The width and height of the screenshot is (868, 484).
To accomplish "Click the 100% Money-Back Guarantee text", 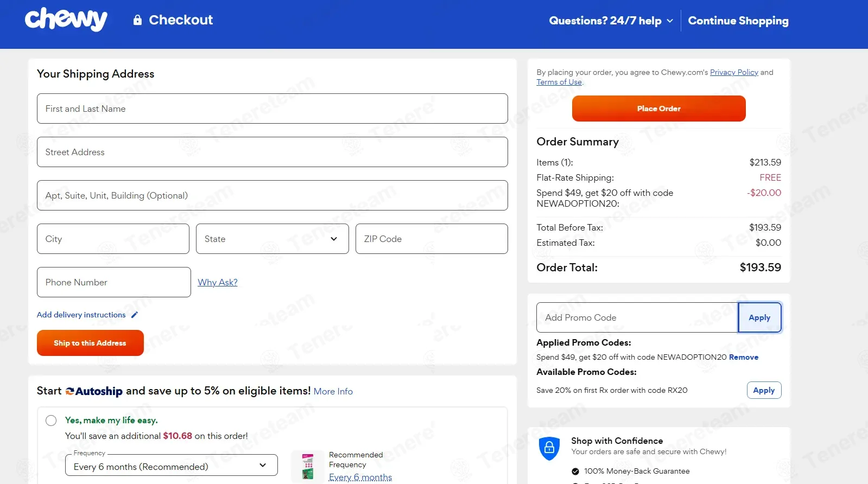I will pos(637,471).
